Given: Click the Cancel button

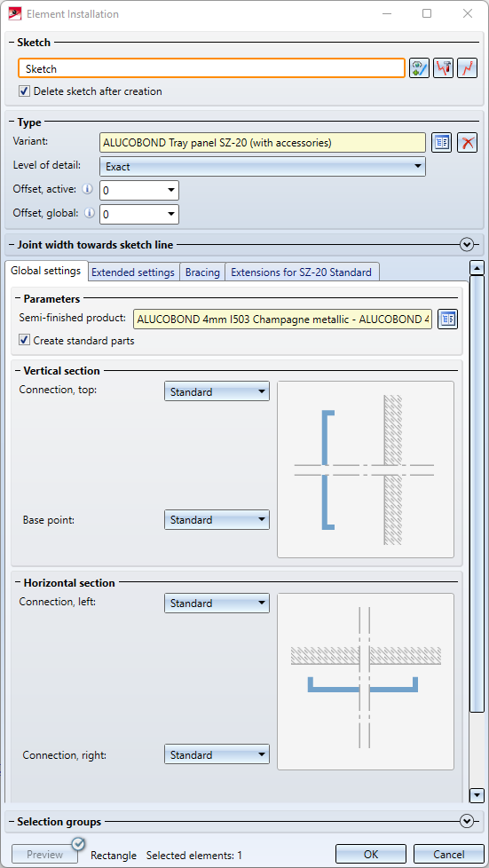Looking at the screenshot, I should 448,855.
